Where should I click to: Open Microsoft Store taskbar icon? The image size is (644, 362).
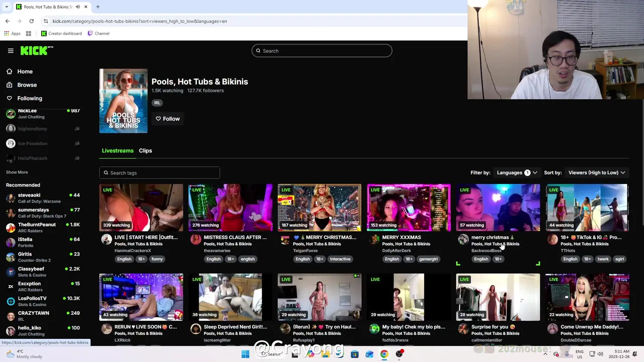click(x=355, y=354)
